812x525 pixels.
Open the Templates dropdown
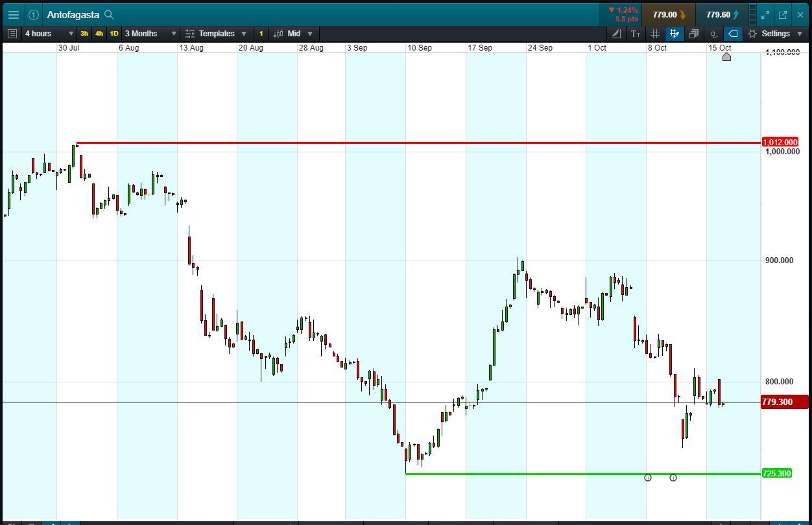pyautogui.click(x=222, y=34)
